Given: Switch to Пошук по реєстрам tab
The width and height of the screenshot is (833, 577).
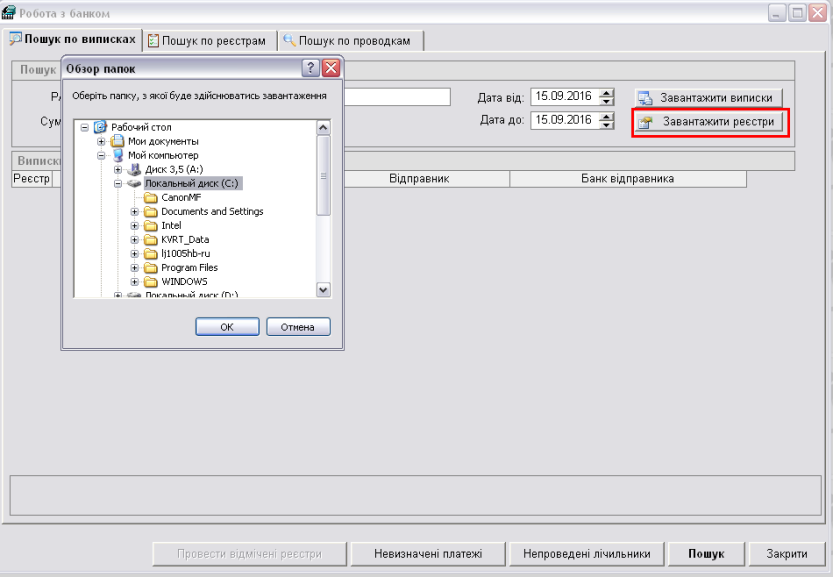Looking at the screenshot, I should tap(207, 40).
